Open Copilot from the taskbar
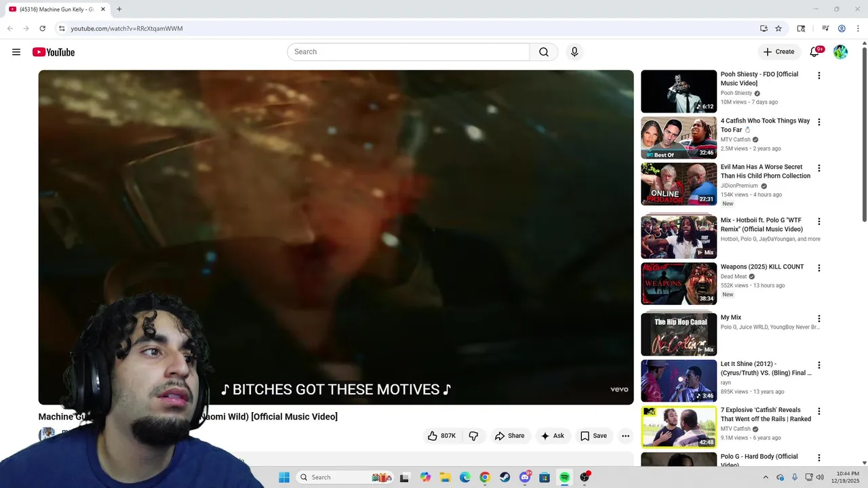This screenshot has width=868, height=488. tap(425, 477)
